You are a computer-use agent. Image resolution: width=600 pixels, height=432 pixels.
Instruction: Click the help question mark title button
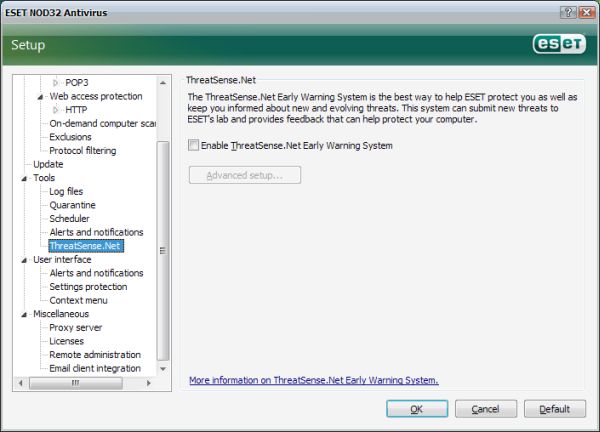coord(568,13)
